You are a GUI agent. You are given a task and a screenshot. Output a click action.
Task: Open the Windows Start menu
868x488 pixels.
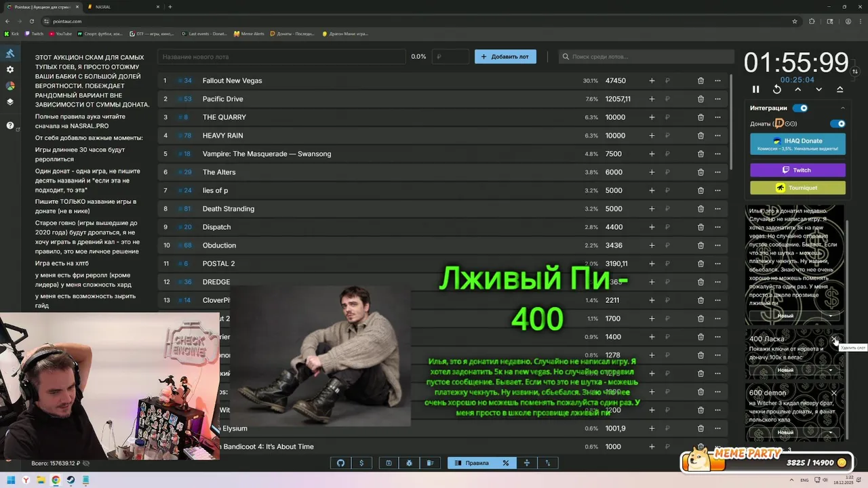point(12,480)
